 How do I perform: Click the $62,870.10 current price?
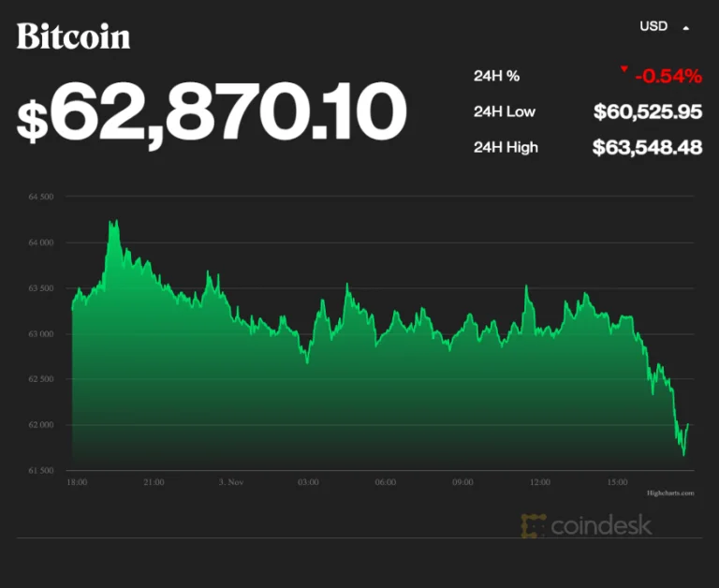(x=212, y=112)
